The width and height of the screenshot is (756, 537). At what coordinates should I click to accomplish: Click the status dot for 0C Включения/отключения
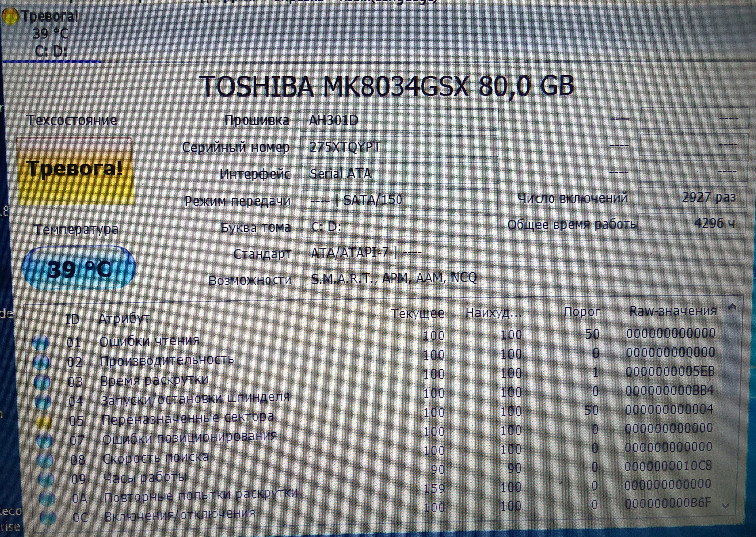coord(48,518)
